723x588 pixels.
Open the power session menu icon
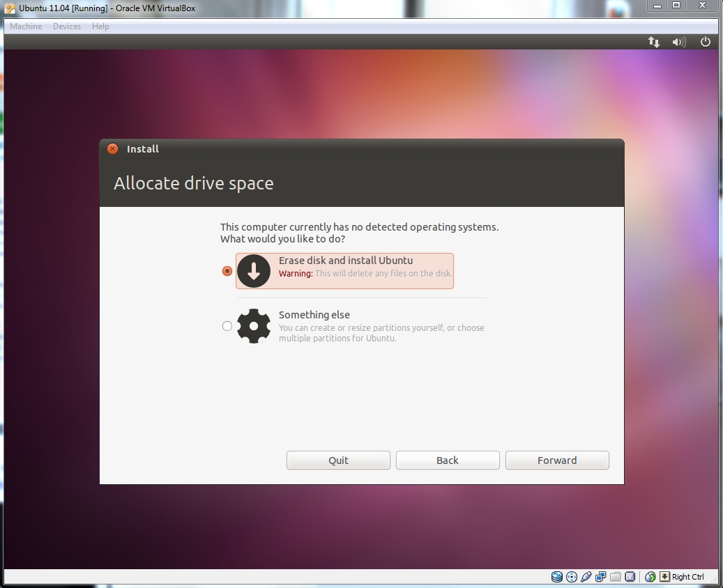point(706,42)
